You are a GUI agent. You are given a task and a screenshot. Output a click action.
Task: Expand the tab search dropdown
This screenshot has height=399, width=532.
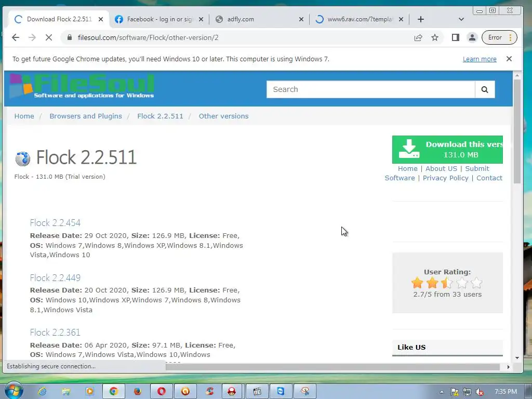pos(461,19)
